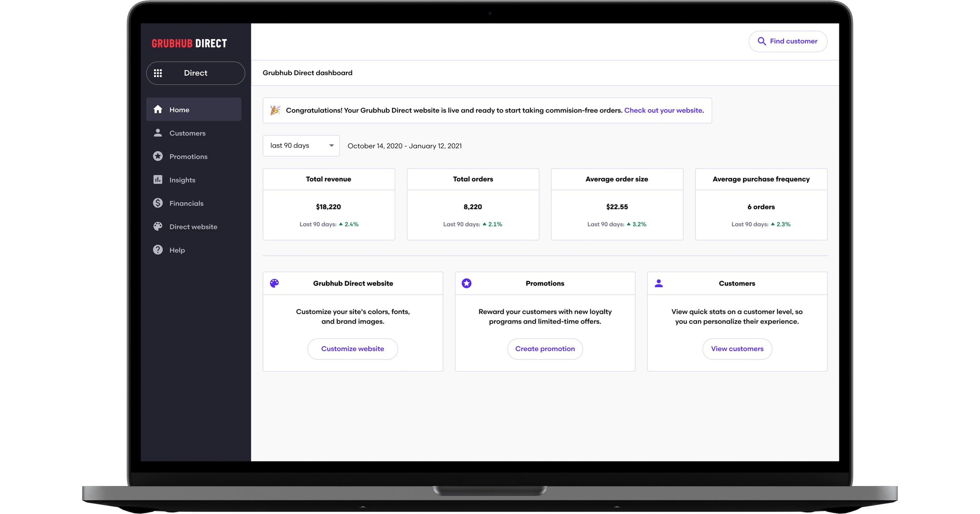Click the Insights sidebar icon

158,179
